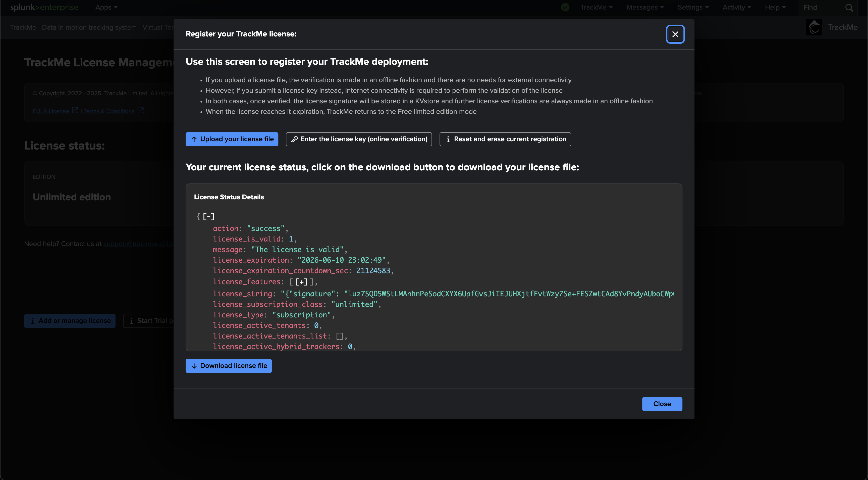Click the Upload your license file button
868x480 pixels.
(232, 139)
